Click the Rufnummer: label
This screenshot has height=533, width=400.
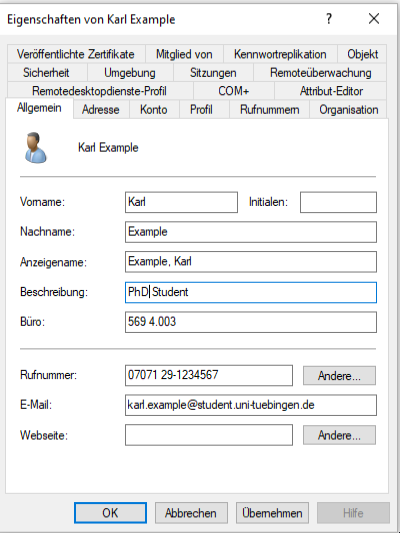point(49,375)
